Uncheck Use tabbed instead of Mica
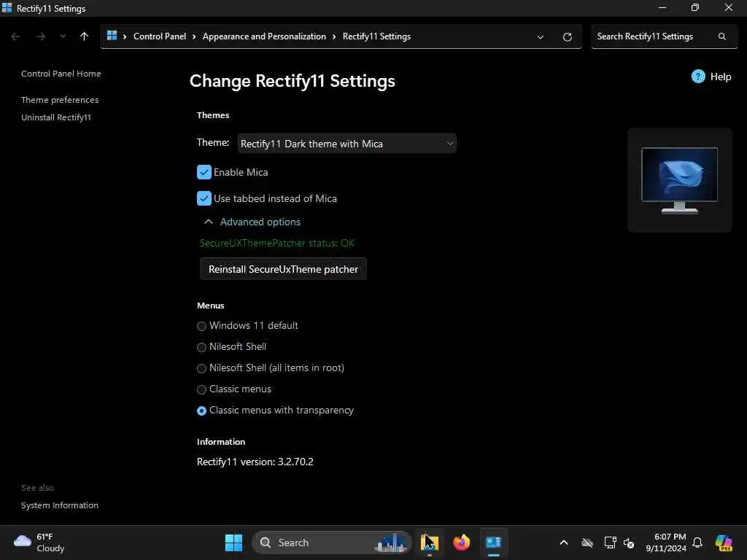 (x=204, y=198)
